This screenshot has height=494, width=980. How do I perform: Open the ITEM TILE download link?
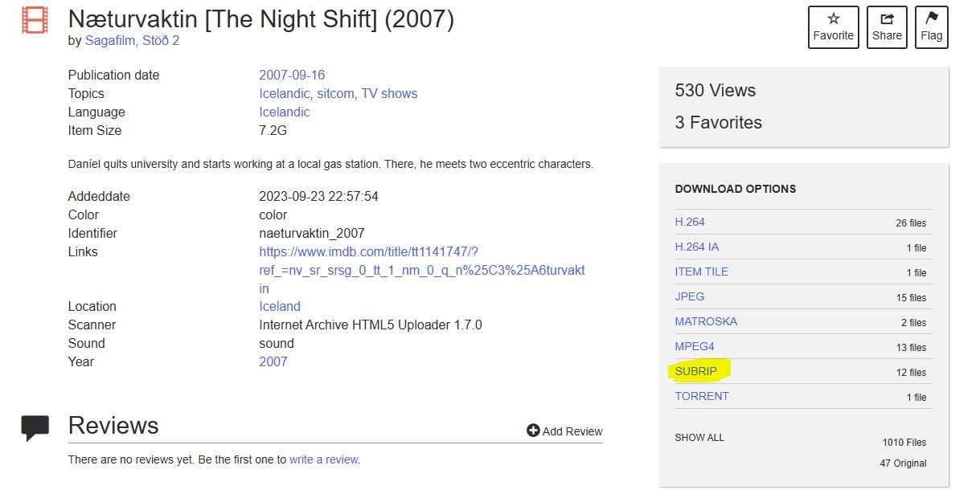[x=701, y=271]
